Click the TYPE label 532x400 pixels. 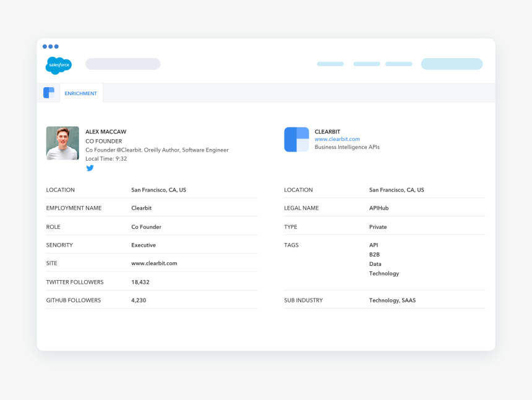[x=291, y=227]
